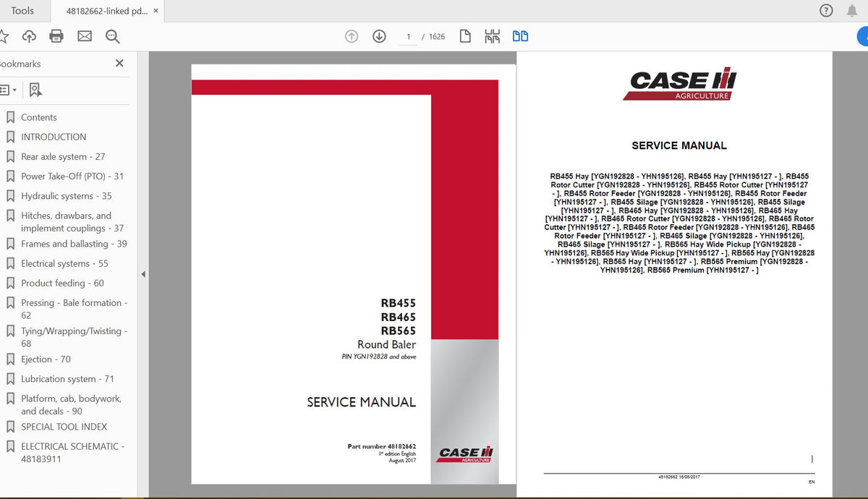Image resolution: width=868 pixels, height=499 pixels.
Task: Select the two-page view icon
Action: click(520, 36)
